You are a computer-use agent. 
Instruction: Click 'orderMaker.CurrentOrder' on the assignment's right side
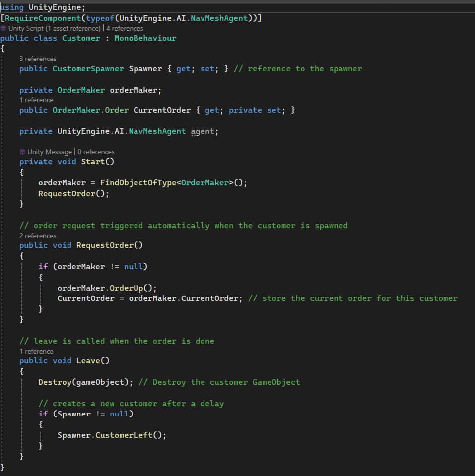pos(184,298)
